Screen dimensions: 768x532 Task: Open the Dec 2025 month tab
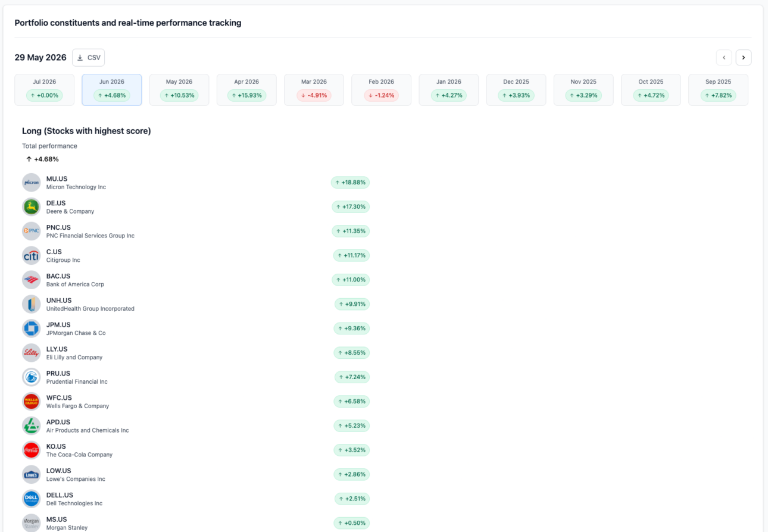(x=516, y=90)
